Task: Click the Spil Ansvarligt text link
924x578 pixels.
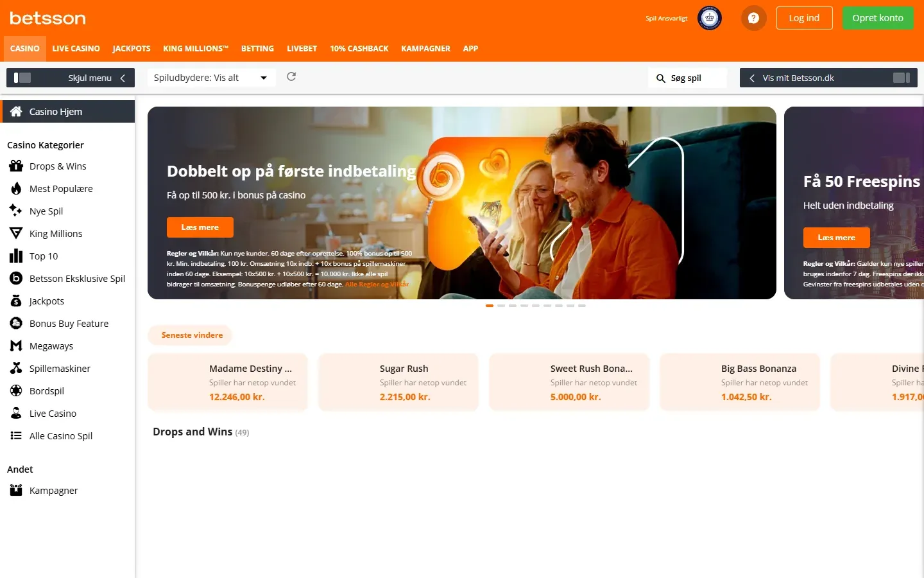Action: (x=667, y=19)
